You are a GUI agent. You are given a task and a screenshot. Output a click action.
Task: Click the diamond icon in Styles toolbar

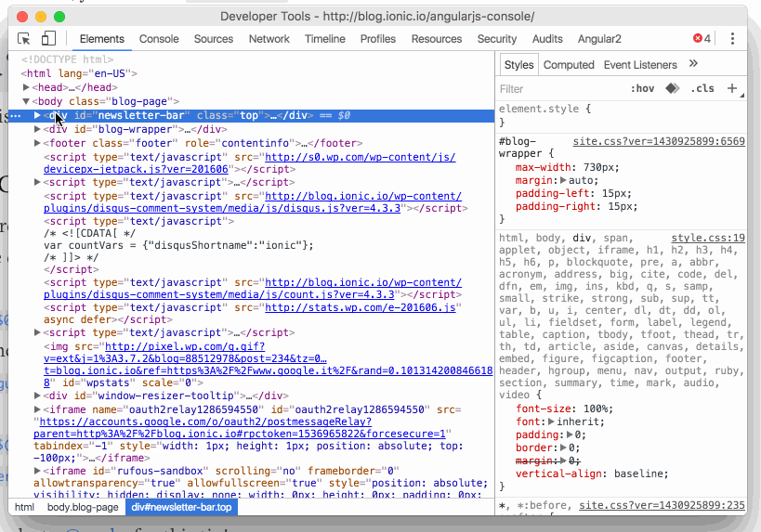pos(671,88)
